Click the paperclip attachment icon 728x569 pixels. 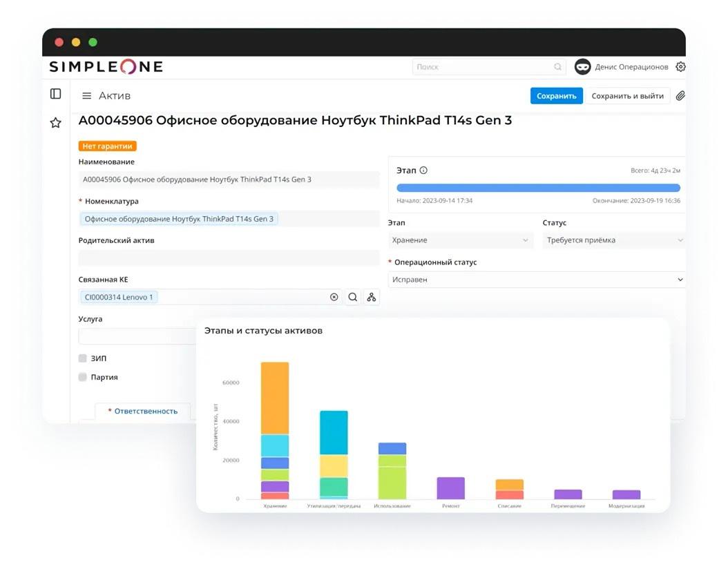point(680,96)
